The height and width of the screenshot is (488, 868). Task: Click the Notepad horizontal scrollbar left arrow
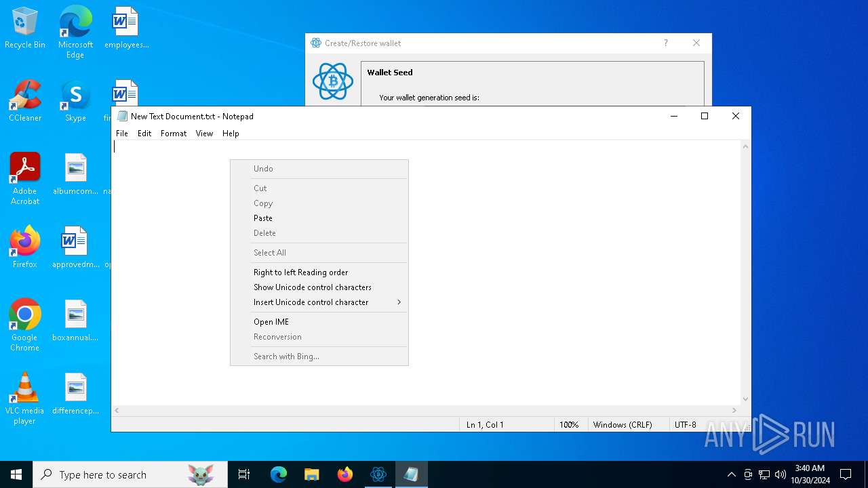pos(117,410)
